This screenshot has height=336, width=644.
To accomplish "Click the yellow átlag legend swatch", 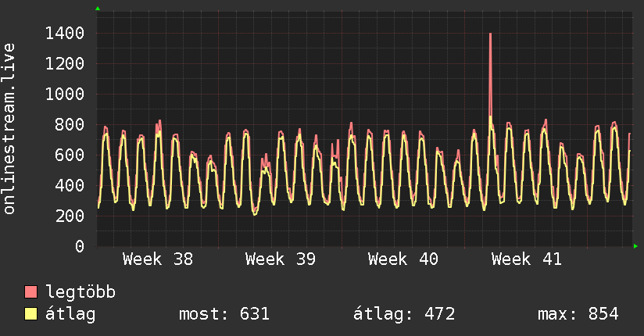I will click(x=30, y=314).
